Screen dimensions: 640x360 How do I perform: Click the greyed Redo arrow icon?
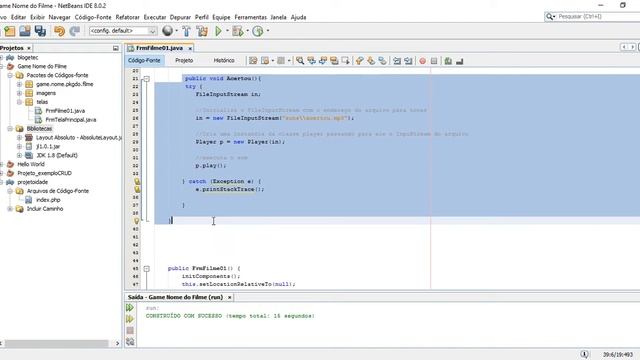click(x=74, y=31)
